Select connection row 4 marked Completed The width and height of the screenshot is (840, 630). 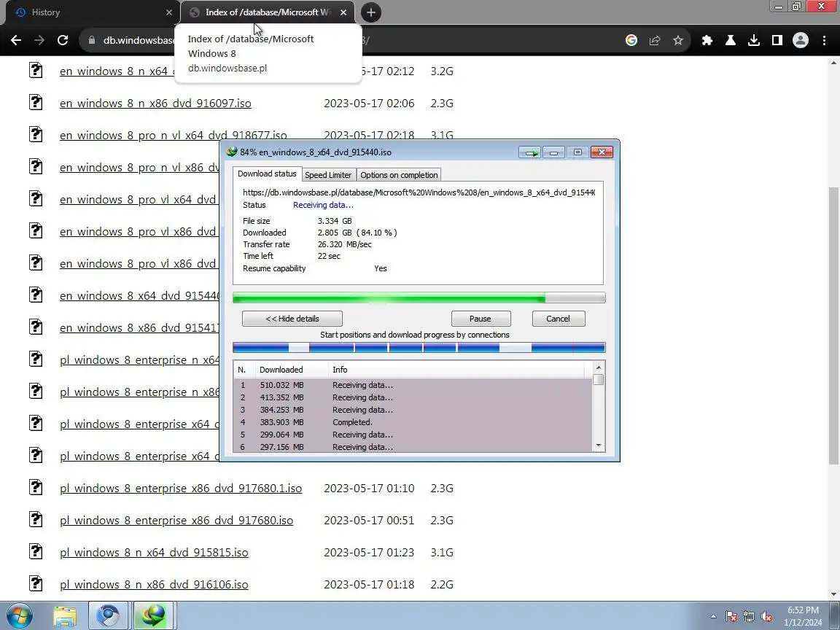413,422
